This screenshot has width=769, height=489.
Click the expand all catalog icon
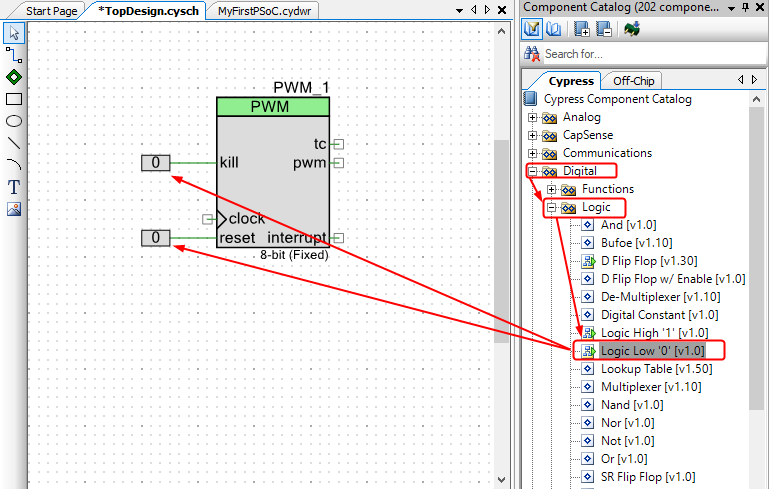click(581, 29)
